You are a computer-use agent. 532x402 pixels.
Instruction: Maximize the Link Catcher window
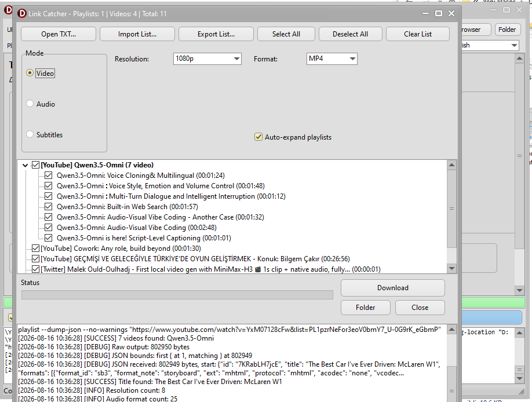[x=438, y=13]
